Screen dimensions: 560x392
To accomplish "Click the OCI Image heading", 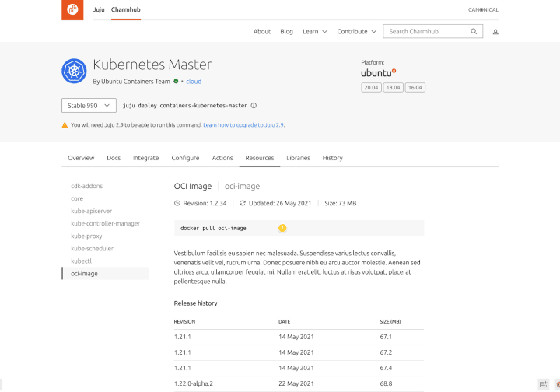I will (x=193, y=186).
